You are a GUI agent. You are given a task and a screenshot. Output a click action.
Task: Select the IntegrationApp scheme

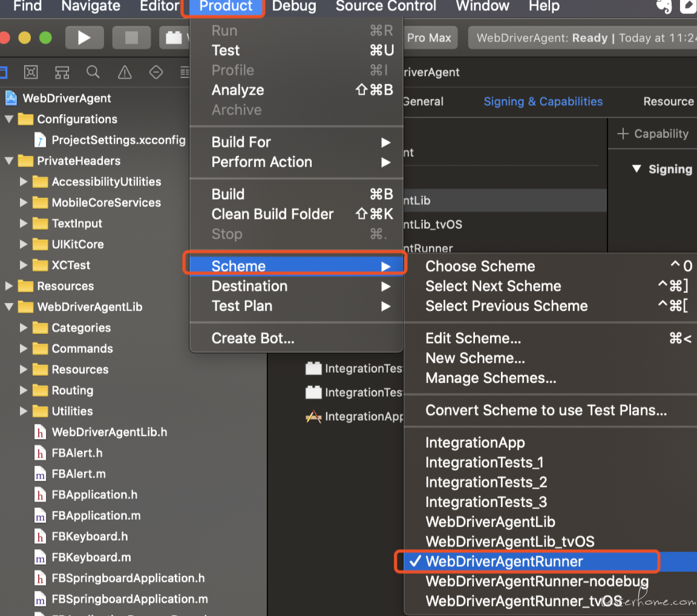[x=551, y=443]
